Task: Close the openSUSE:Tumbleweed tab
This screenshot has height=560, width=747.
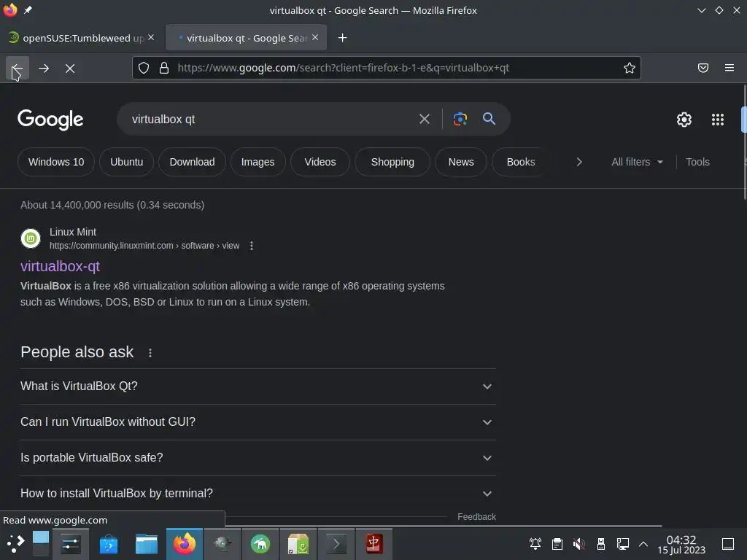Action: [x=151, y=37]
